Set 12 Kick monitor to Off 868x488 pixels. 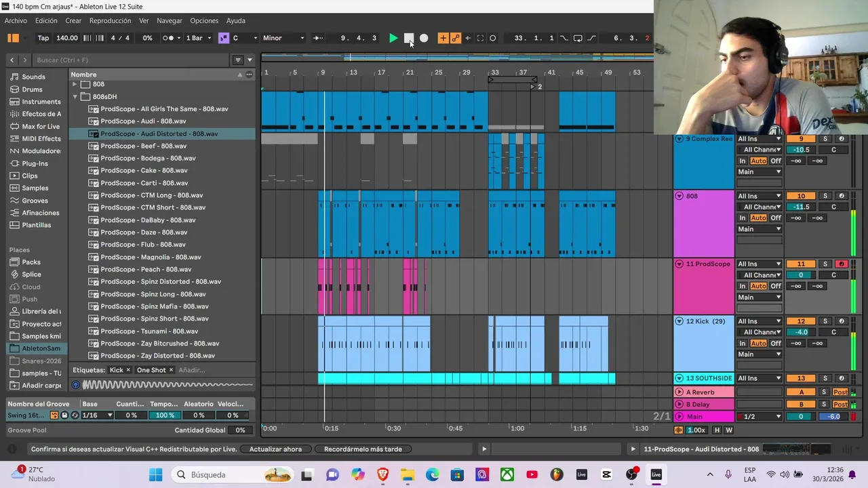click(776, 343)
